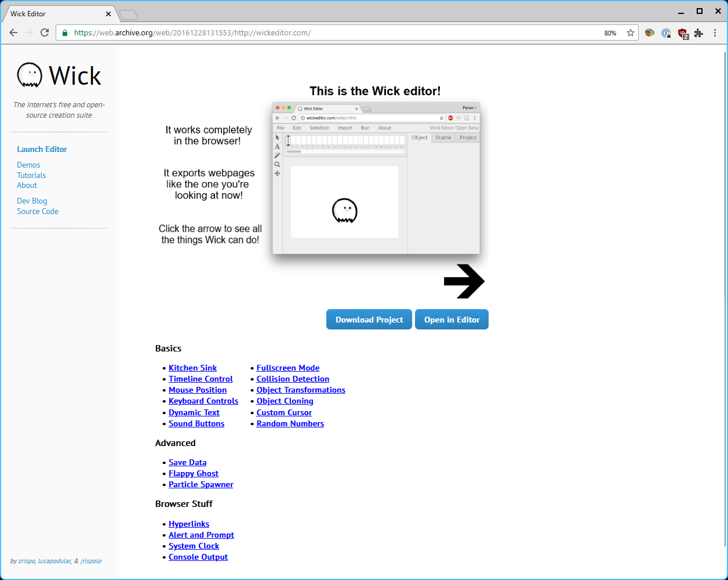
Task: Close the Wick Editor browser tab
Action: [108, 14]
